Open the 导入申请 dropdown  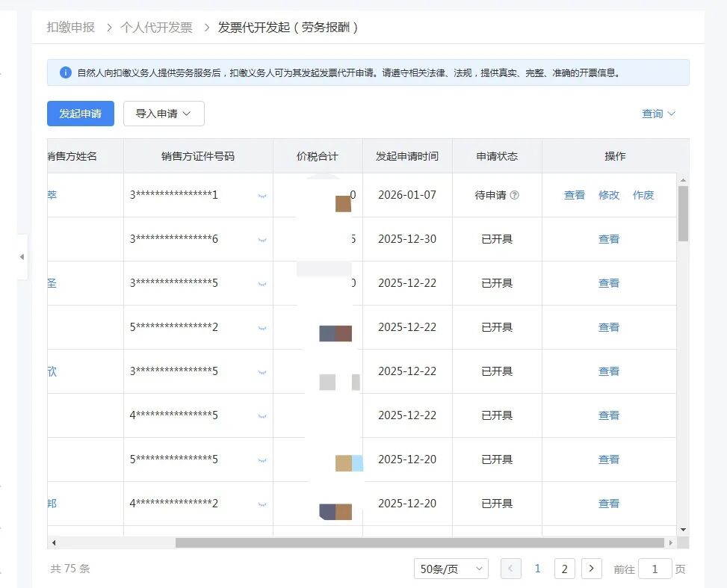(x=164, y=114)
